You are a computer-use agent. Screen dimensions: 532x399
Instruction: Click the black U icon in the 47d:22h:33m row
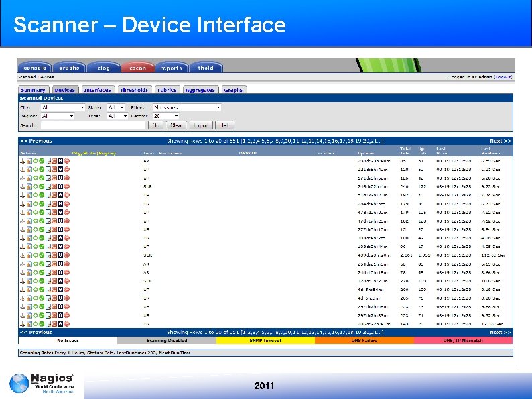tap(60, 212)
